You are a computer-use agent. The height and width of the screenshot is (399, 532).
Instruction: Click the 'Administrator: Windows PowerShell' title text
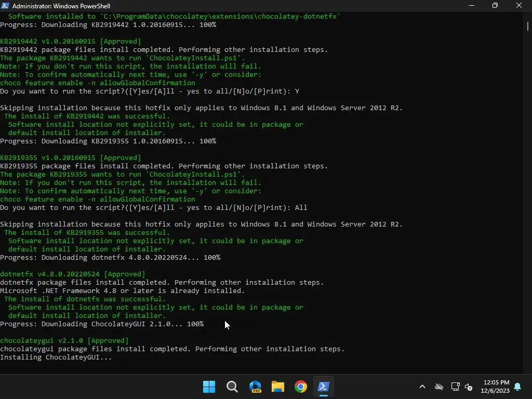(x=61, y=6)
